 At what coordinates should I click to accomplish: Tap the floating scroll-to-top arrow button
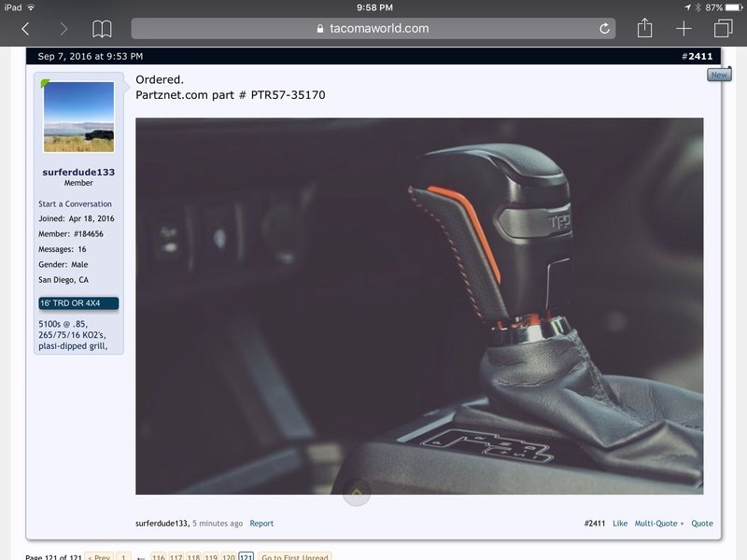pos(357,492)
